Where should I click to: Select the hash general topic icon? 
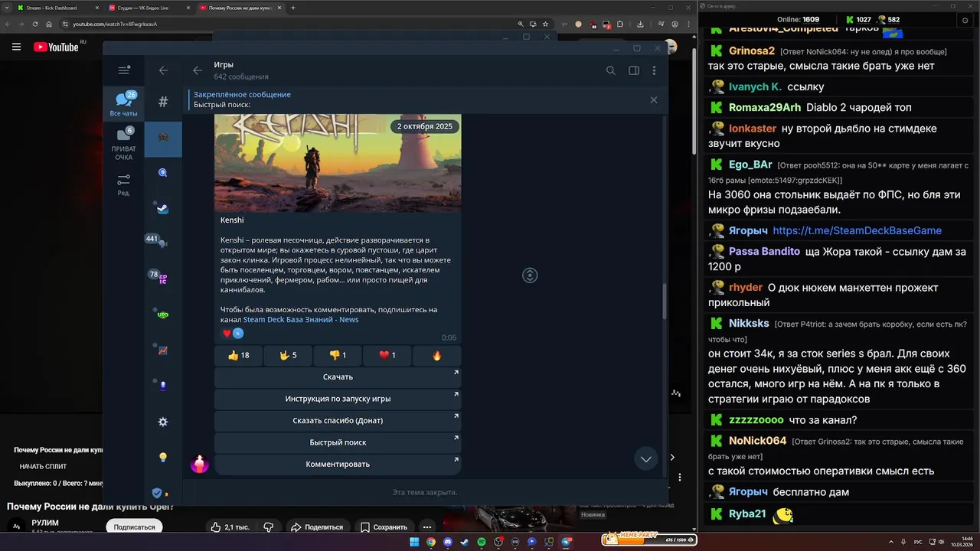[163, 102]
